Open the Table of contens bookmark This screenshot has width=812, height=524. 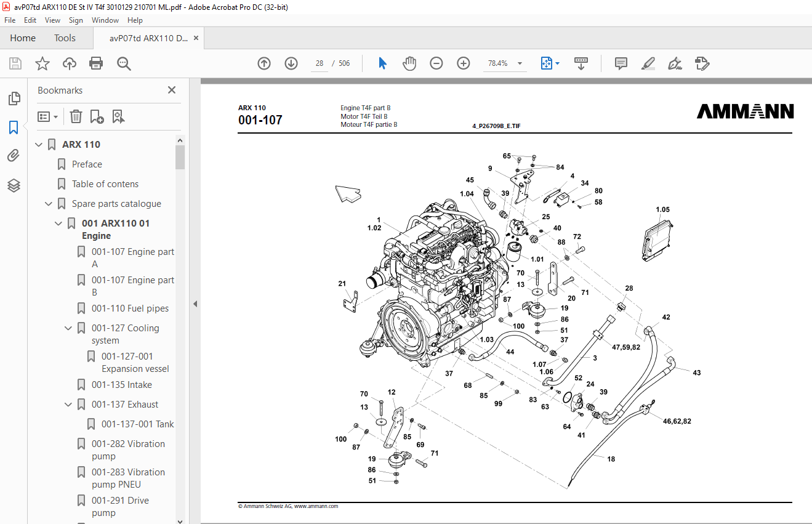(x=105, y=184)
